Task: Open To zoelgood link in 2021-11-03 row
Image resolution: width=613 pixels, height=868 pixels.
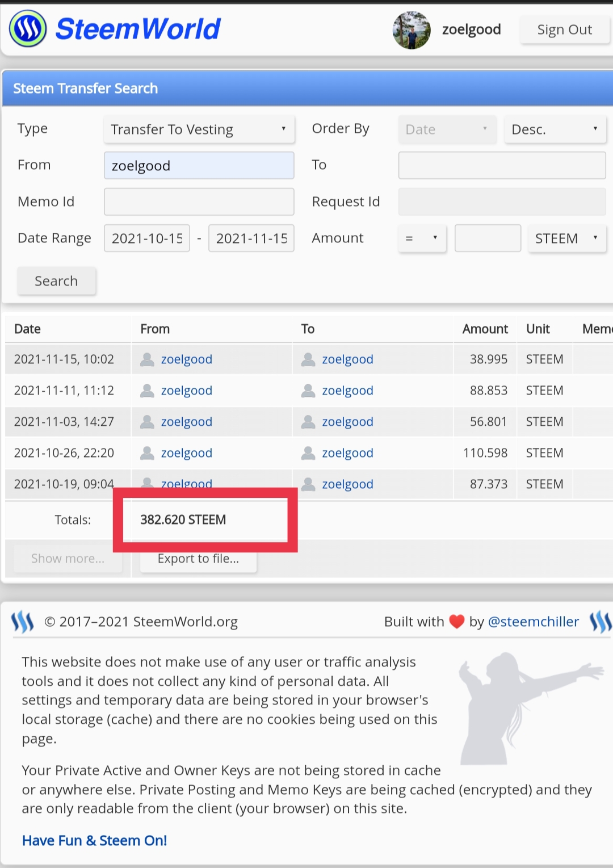Action: [x=347, y=422]
